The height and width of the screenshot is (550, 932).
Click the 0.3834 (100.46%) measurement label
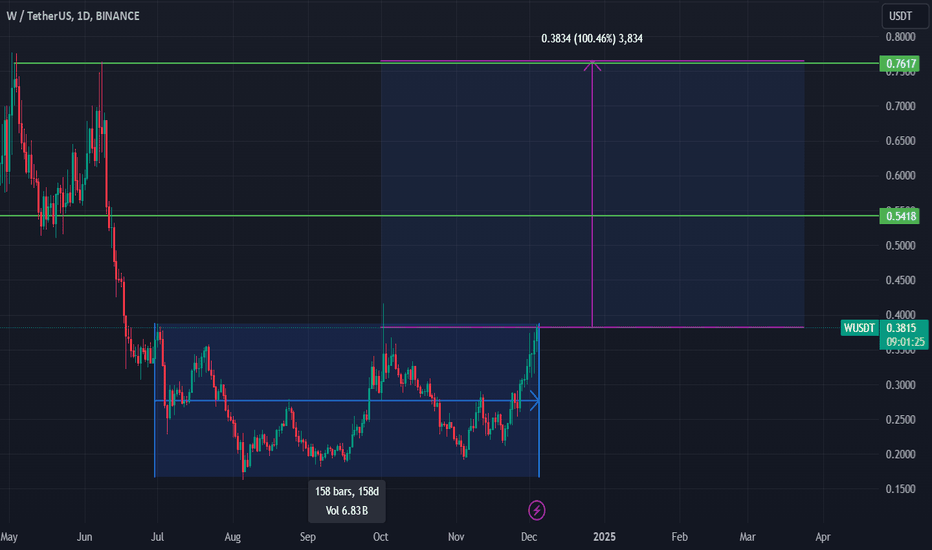click(x=591, y=39)
